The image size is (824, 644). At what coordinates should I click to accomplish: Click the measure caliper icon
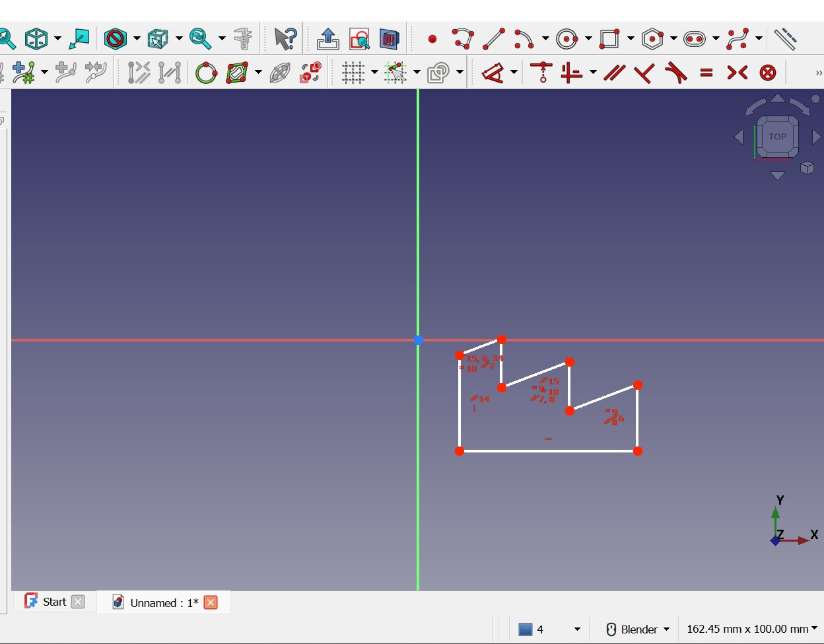tap(243, 39)
